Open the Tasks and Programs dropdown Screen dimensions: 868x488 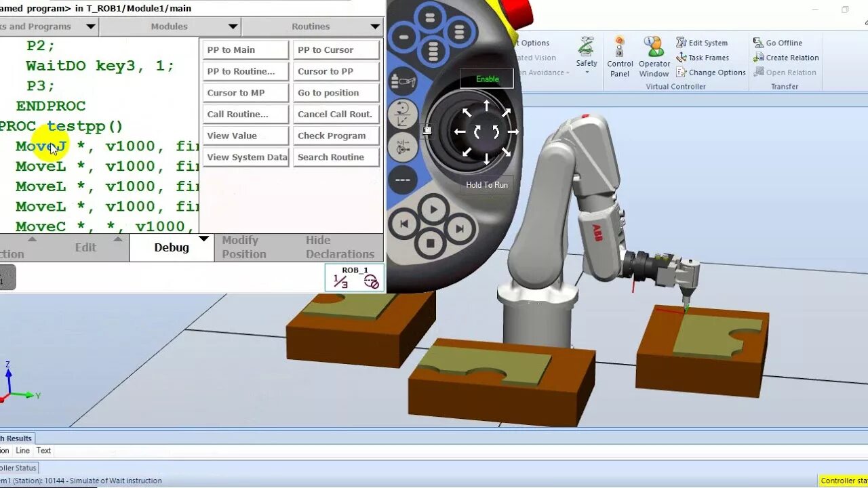tap(49, 26)
